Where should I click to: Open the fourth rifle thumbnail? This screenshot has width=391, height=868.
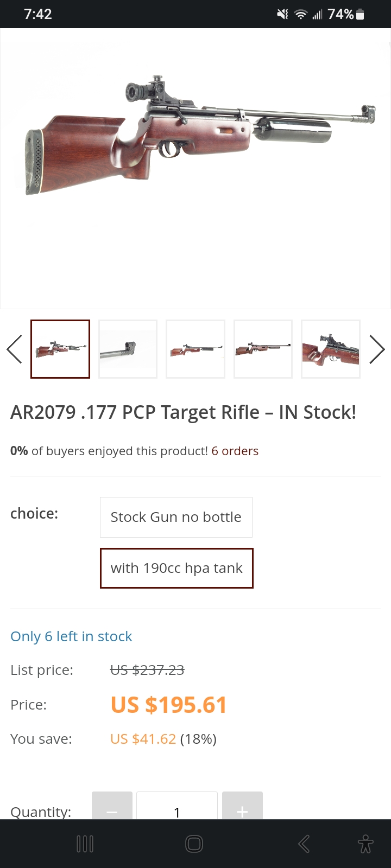tap(263, 349)
